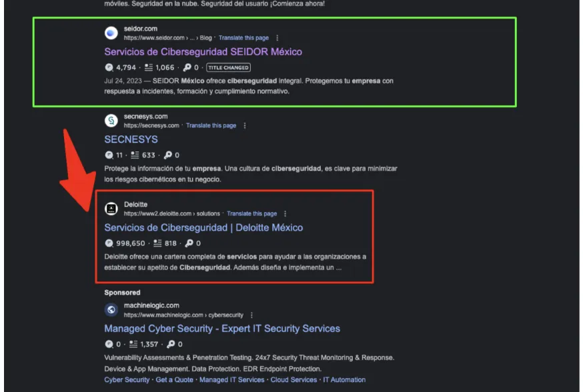This screenshot has height=392, width=583.
Task: Click the machinelogic.com globe favicon
Action: click(111, 310)
